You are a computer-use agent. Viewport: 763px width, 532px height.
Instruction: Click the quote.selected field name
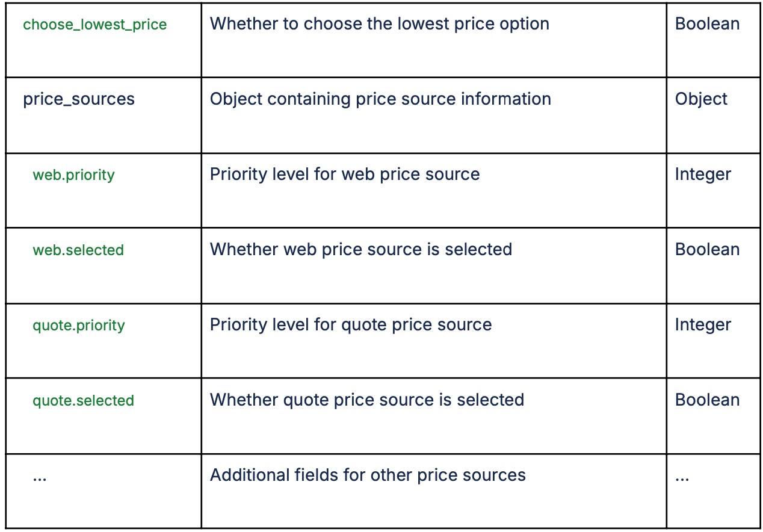pyautogui.click(x=83, y=401)
